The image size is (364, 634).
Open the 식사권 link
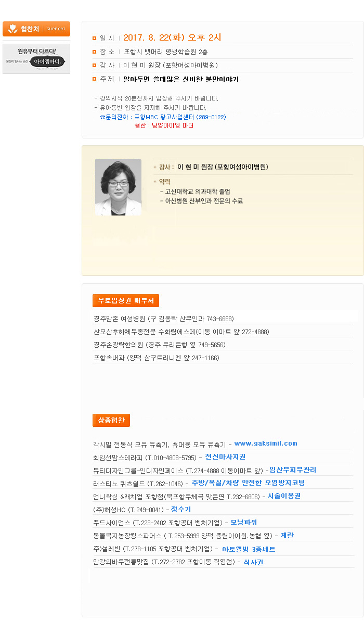(x=253, y=562)
